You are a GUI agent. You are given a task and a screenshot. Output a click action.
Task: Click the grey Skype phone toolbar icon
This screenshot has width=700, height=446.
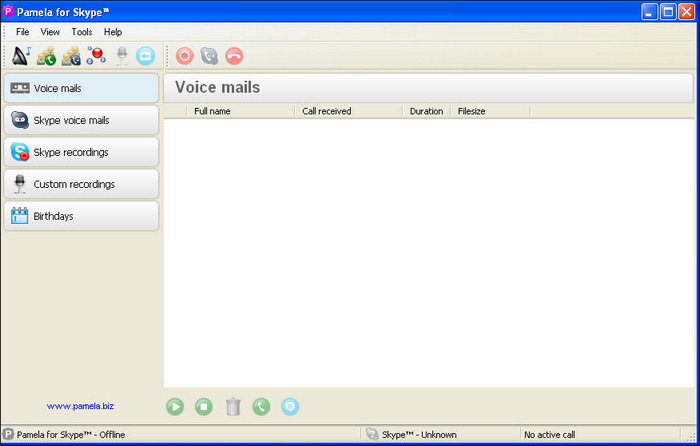coord(209,56)
